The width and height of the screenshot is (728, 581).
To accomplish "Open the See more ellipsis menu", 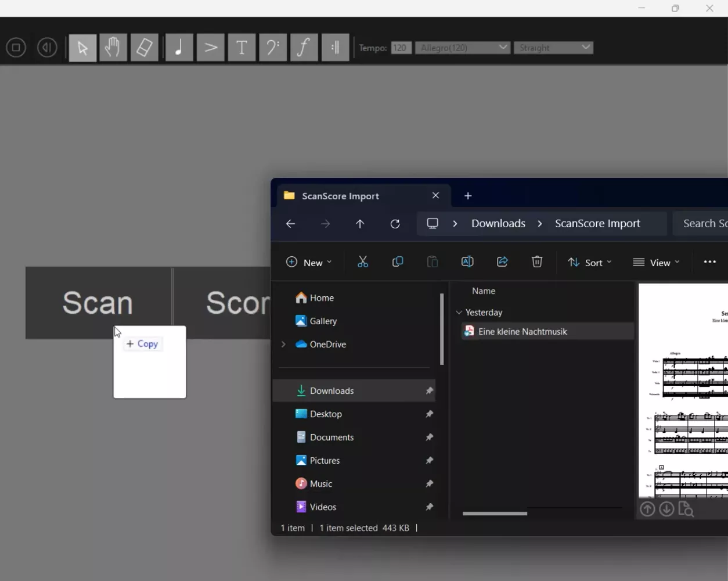I will click(709, 262).
